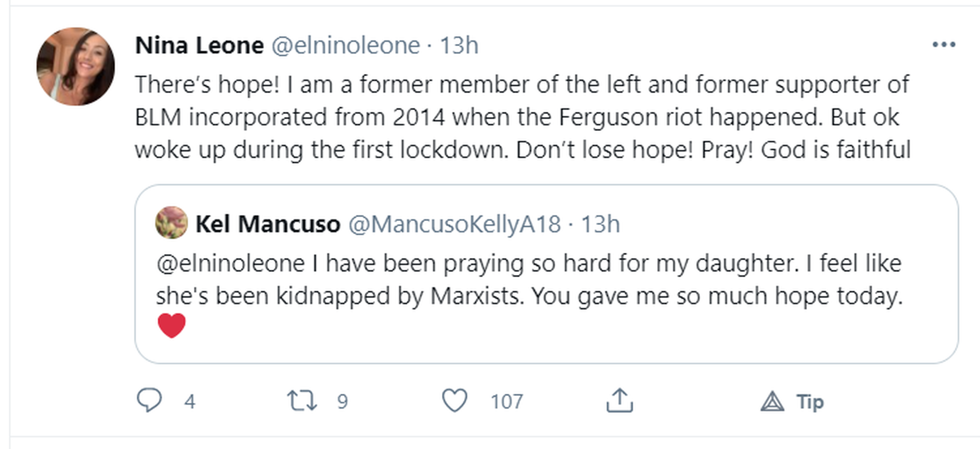Click the 107 likes count
The height and width of the screenshot is (449, 980).
(506, 402)
